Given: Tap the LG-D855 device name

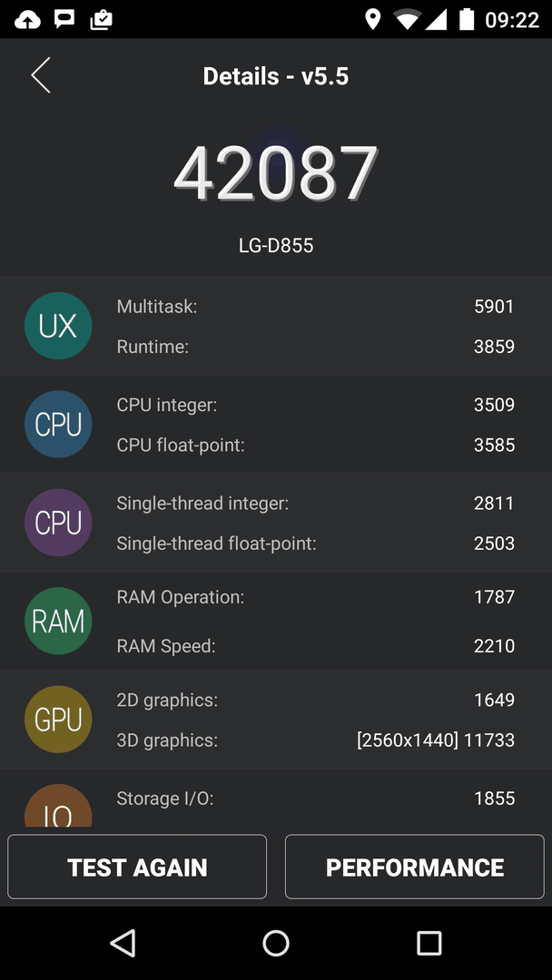Looking at the screenshot, I should (x=276, y=246).
